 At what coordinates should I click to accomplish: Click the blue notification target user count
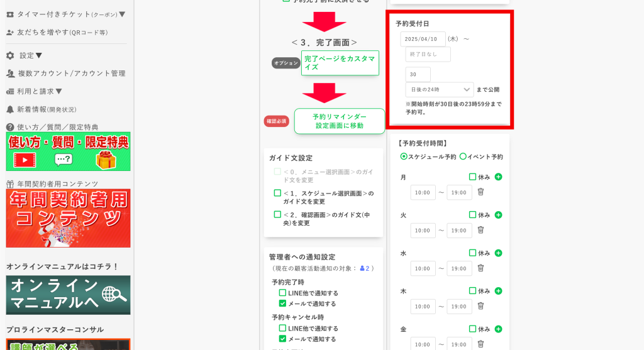coord(365,268)
